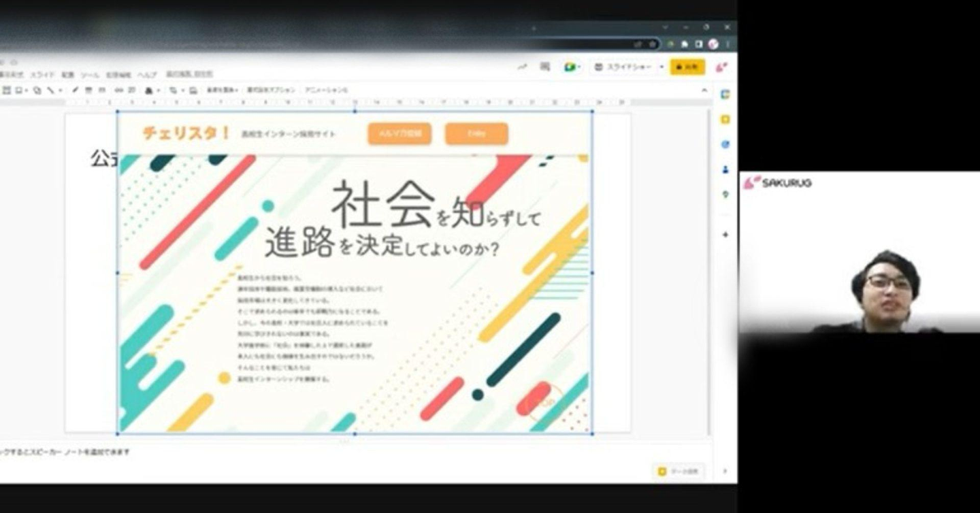Viewport: 980px width, 513px height.
Task: Open the ツール menu
Action: point(90,74)
